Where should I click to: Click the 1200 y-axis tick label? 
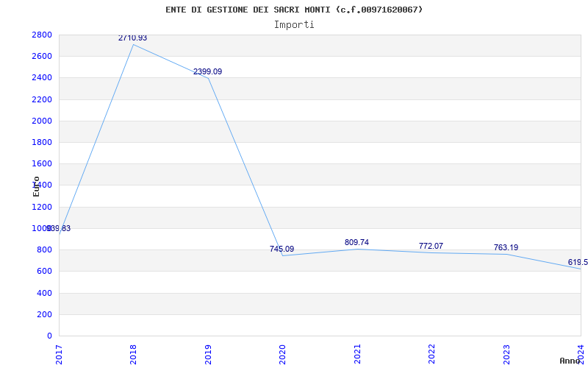click(x=42, y=207)
